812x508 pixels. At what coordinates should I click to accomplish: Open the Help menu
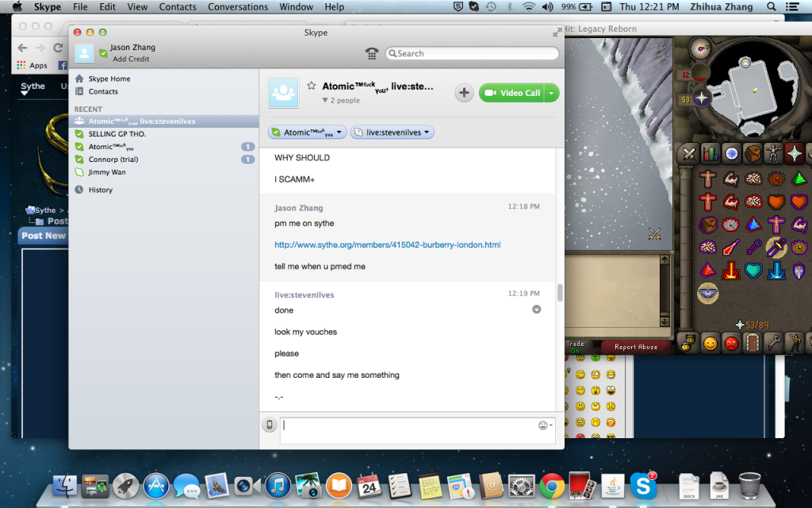pos(334,6)
